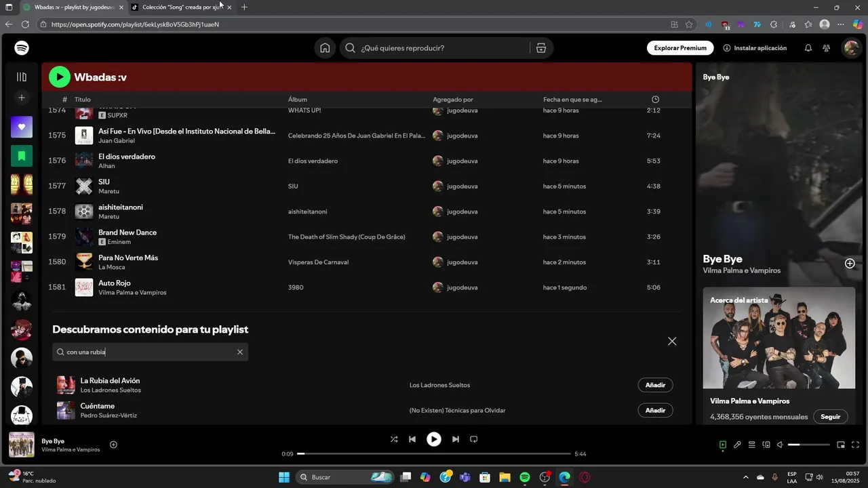
Task: Toggle shuffle playback
Action: (394, 439)
